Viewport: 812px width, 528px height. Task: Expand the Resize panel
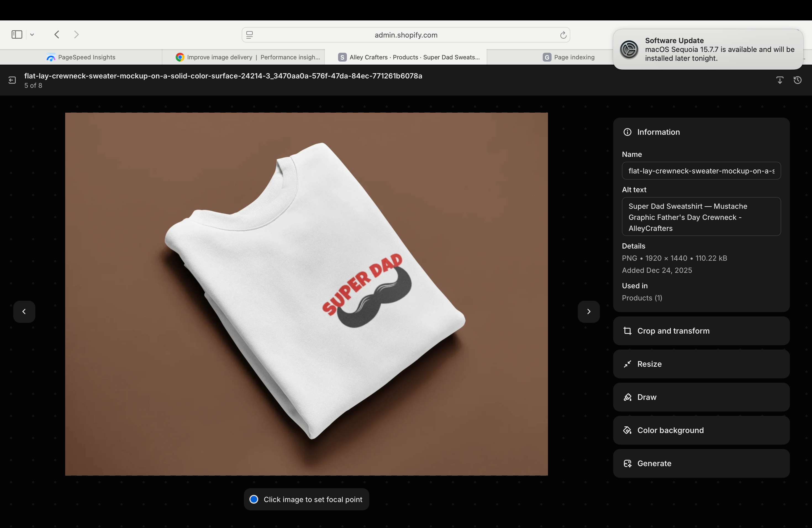tap(701, 364)
